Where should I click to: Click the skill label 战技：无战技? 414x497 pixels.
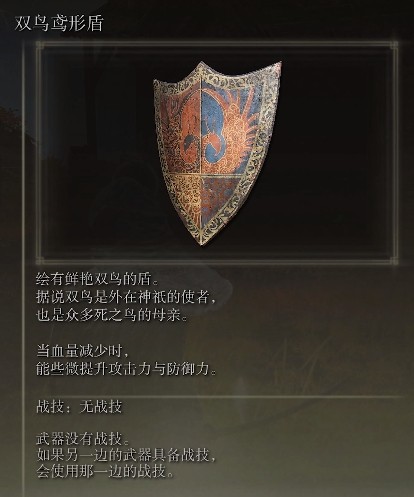(x=79, y=407)
